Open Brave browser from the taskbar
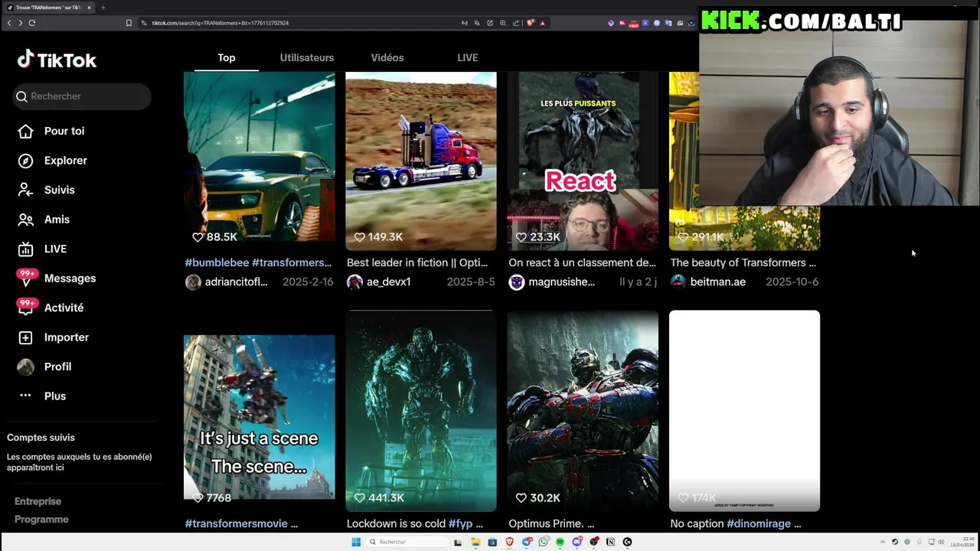Viewport: 980px width, 551px height. pos(509,542)
